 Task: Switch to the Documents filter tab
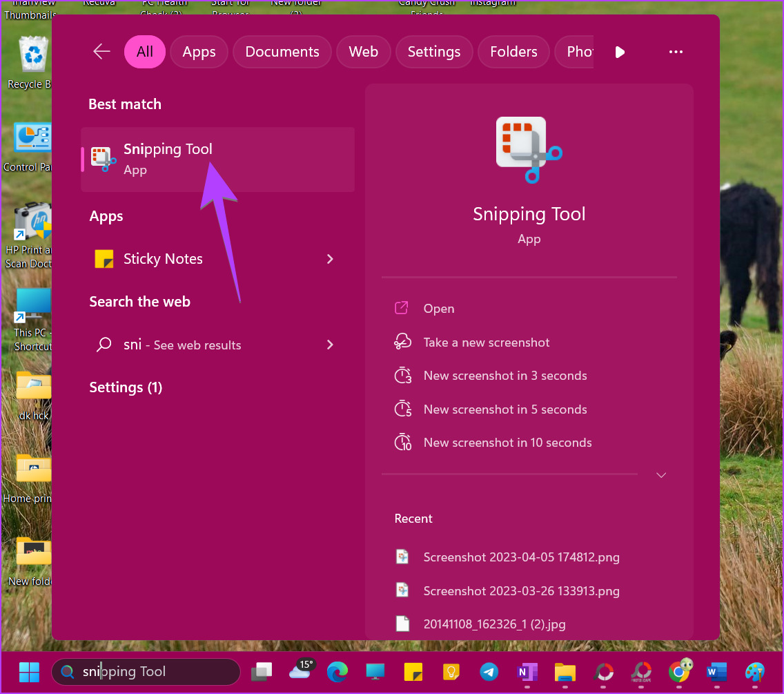[x=282, y=52]
